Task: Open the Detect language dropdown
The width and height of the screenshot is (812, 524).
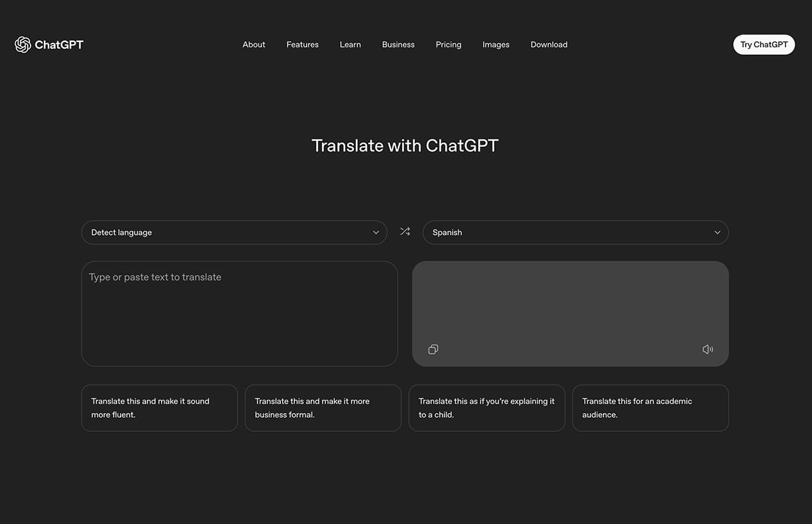Action: click(x=234, y=232)
